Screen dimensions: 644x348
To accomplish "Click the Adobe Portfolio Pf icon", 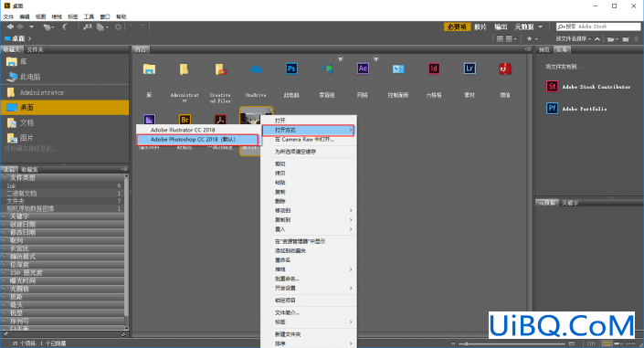I will tap(552, 109).
